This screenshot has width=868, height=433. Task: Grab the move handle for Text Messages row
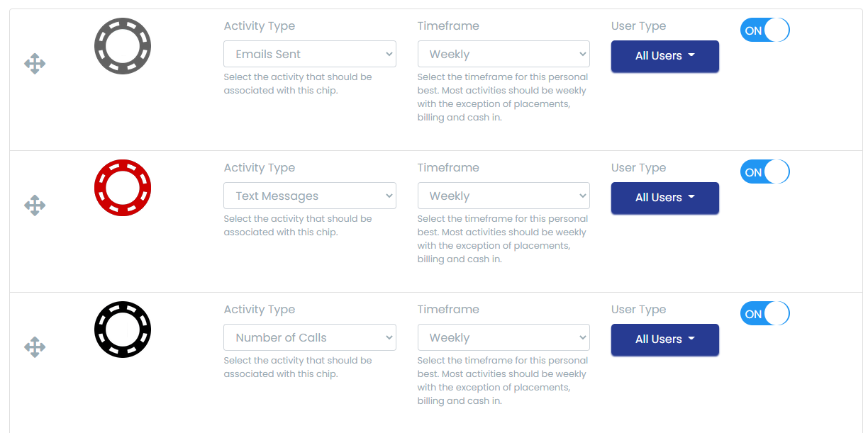pos(35,206)
